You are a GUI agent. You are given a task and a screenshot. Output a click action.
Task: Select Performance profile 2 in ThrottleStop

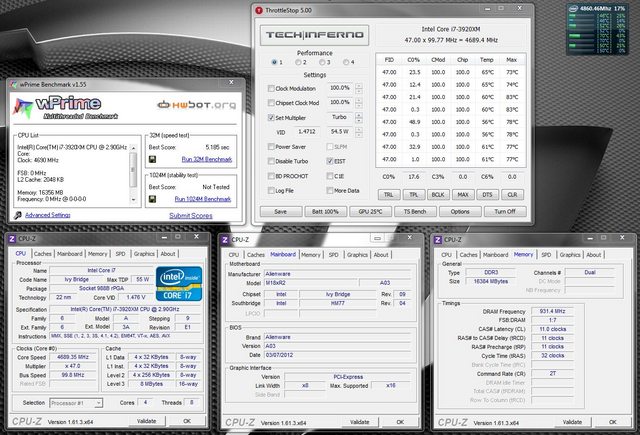[298, 62]
